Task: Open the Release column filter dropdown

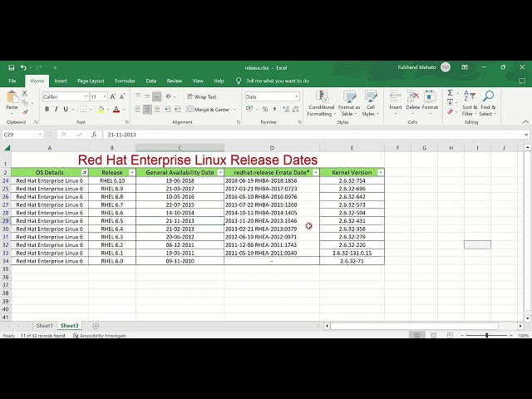Action: (132, 173)
